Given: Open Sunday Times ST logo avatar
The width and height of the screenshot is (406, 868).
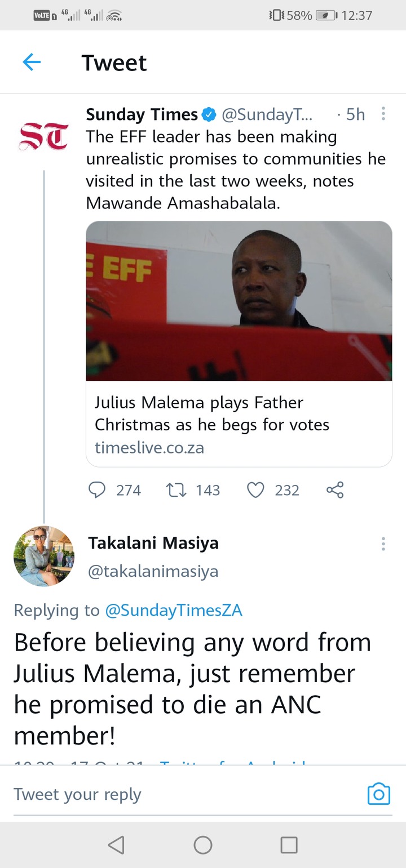Looking at the screenshot, I should point(43,137).
